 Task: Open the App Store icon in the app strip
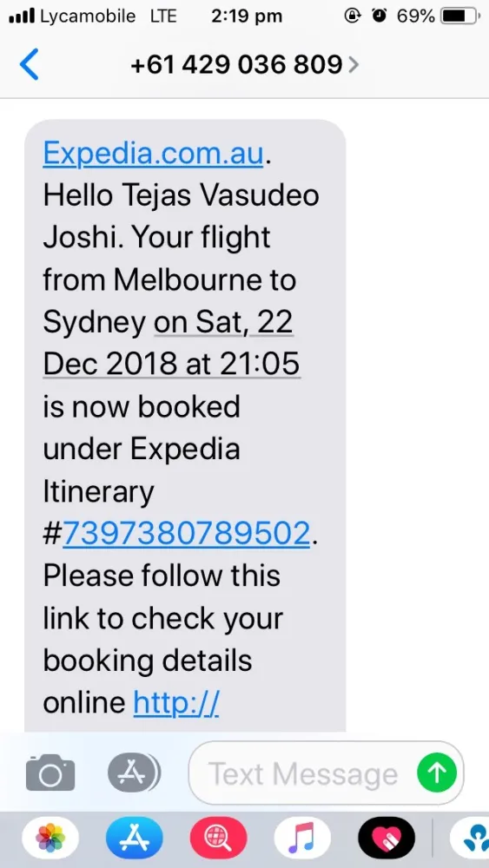(135, 838)
